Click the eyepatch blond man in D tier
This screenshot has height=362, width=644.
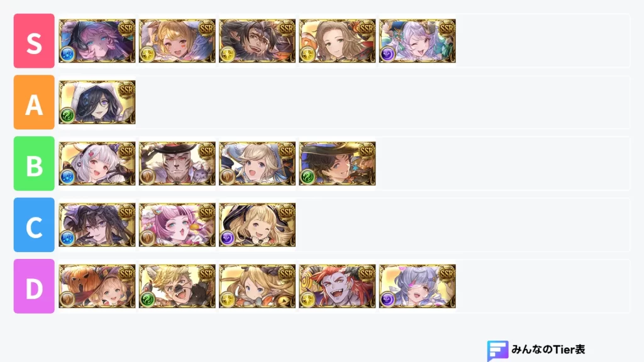coord(177,286)
